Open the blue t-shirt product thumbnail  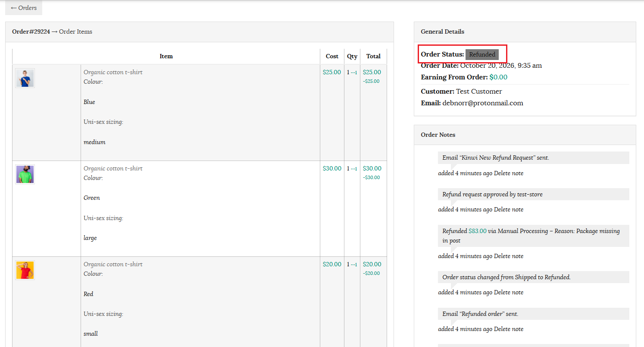(25, 78)
